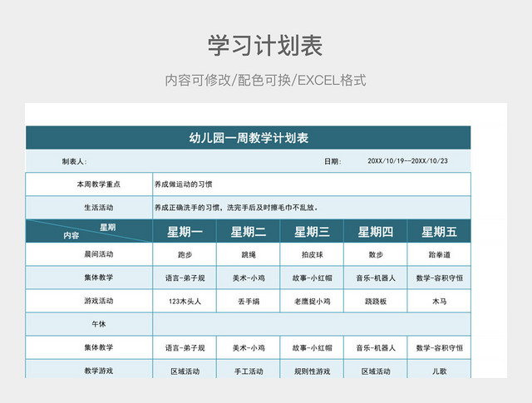The width and height of the screenshot is (532, 403).
Task: Select the table header 幼儿园一周教学计划表
Action: point(249,138)
